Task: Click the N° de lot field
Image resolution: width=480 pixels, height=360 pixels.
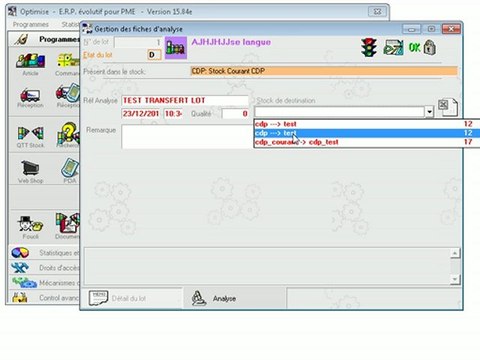Action: 138,42
